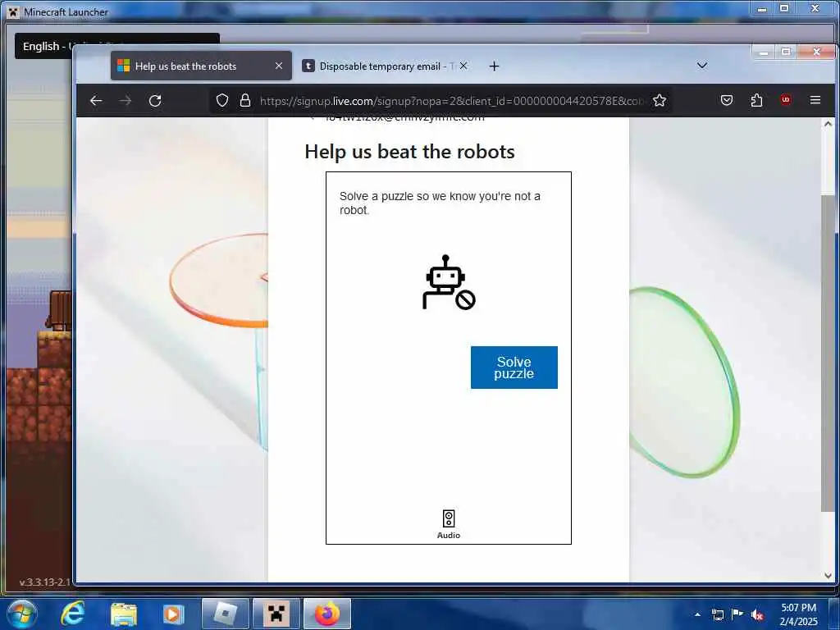
Task: Open taskbar clock showing 5:07 PM
Action: [798, 614]
